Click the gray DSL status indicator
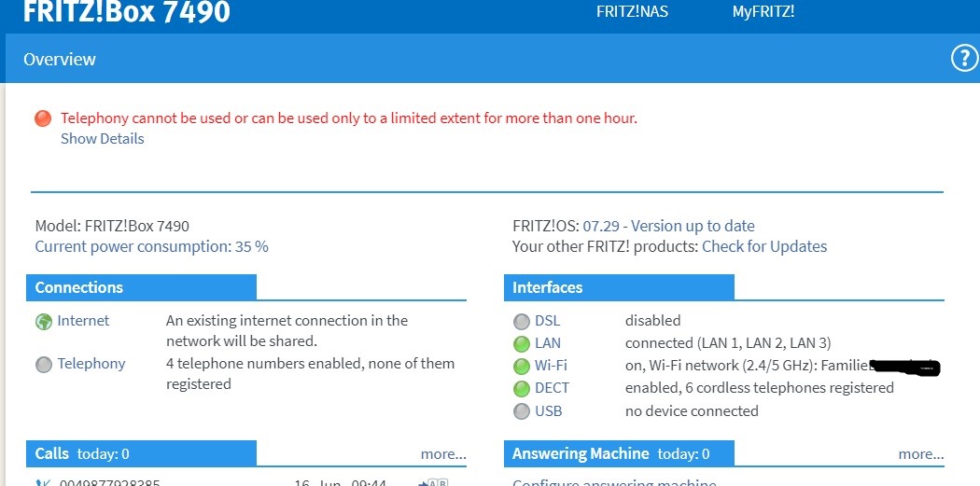Screen dimensions: 980x486 [x=521, y=322]
